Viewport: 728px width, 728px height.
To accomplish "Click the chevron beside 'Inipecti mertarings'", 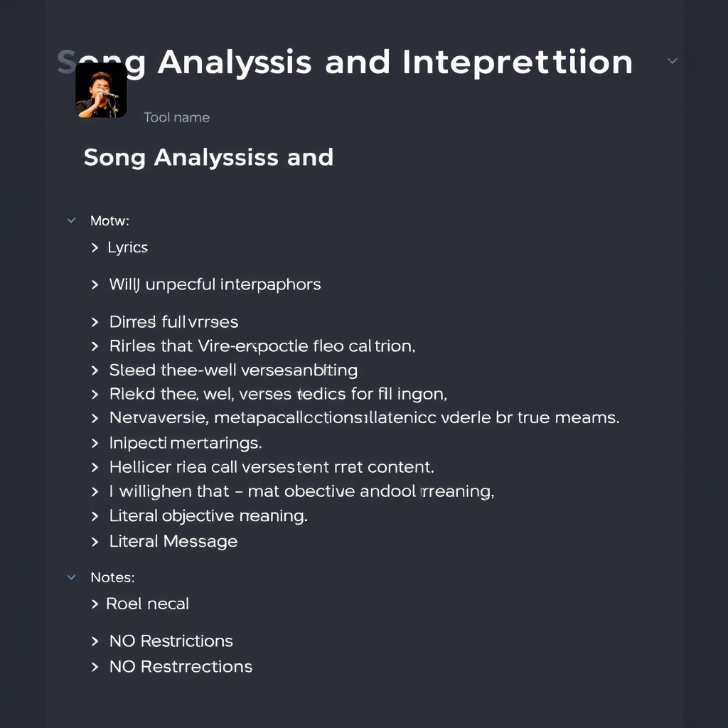I will coord(97,441).
